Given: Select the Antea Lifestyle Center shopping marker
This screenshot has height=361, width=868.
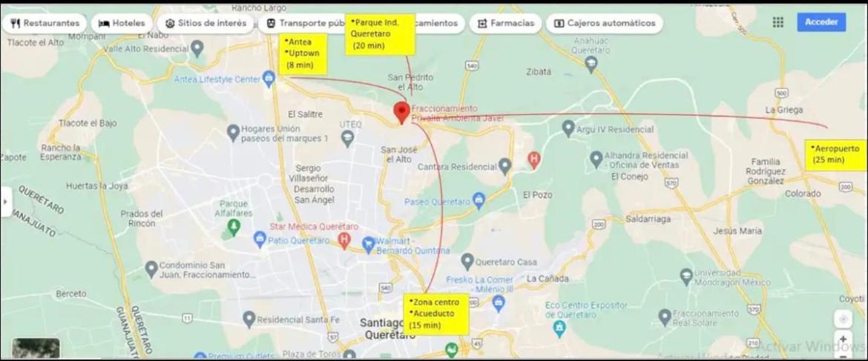Looking at the screenshot, I should click(x=269, y=79).
